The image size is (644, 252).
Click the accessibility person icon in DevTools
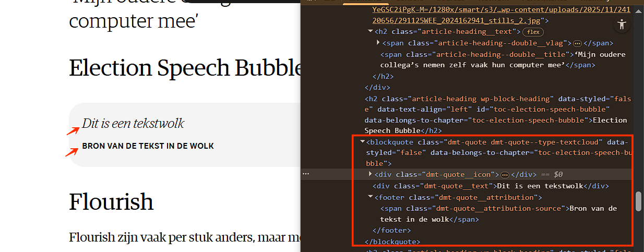click(x=621, y=25)
